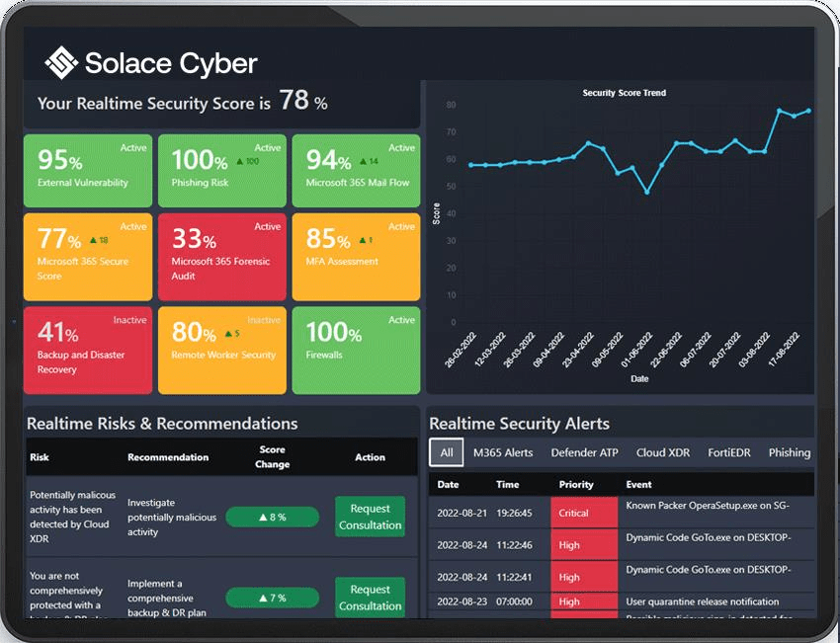Click the 78 % realtime security score
Image resolution: width=840 pixels, height=643 pixels.
tap(303, 100)
